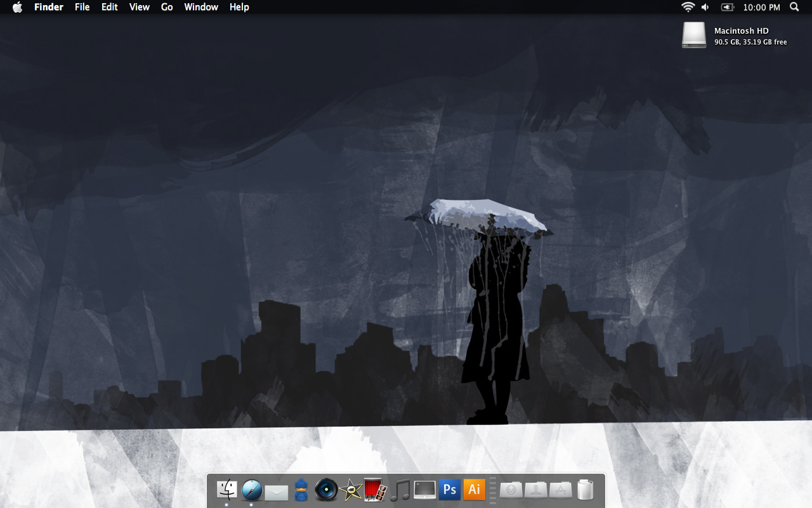This screenshot has width=812, height=508.
Task: Open the Wi-Fi status menu
Action: 688,7
